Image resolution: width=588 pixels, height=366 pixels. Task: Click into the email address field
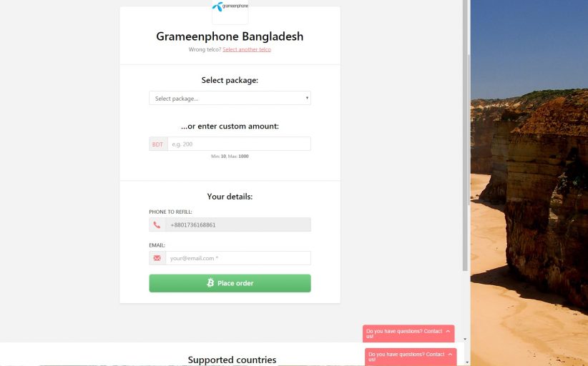[238, 258]
